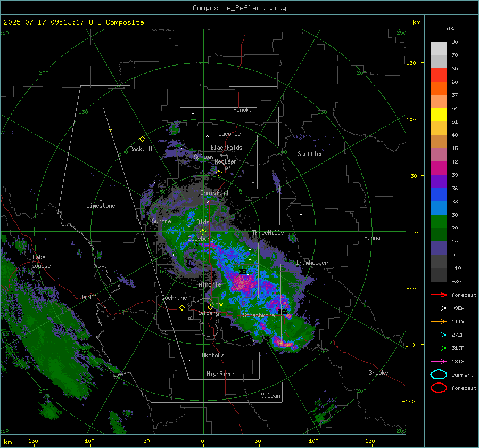Click the Brooks label

coord(378,373)
